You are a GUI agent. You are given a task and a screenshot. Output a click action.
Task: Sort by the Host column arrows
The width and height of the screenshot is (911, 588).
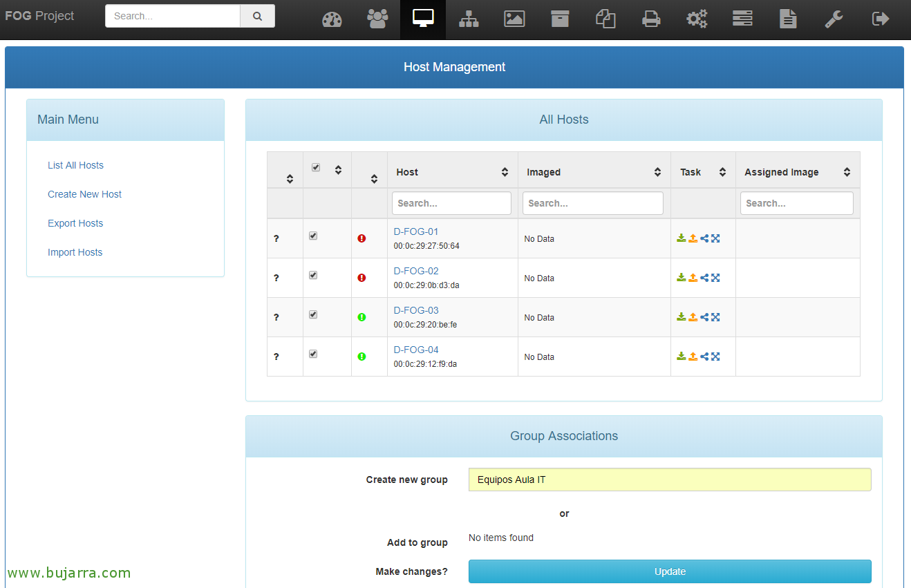point(505,172)
